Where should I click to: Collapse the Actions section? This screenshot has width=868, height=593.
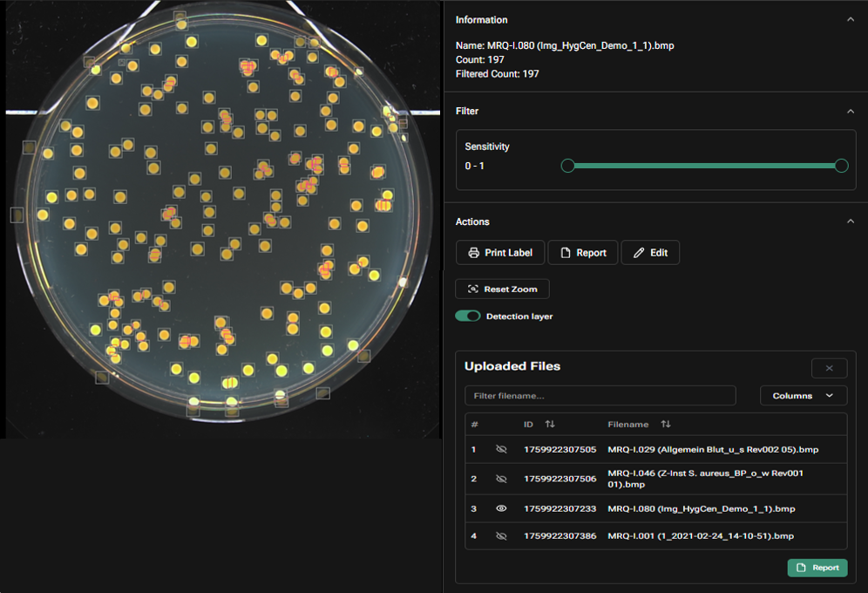coord(851,222)
